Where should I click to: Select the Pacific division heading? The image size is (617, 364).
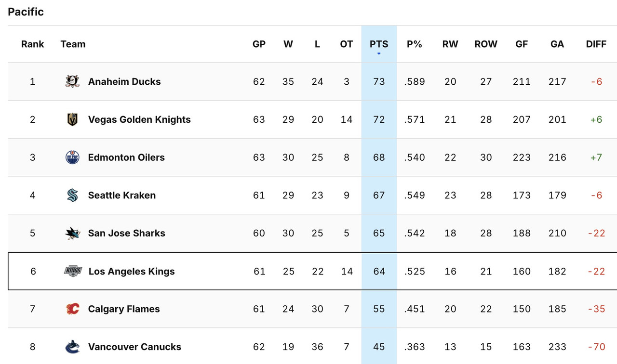pos(26,12)
